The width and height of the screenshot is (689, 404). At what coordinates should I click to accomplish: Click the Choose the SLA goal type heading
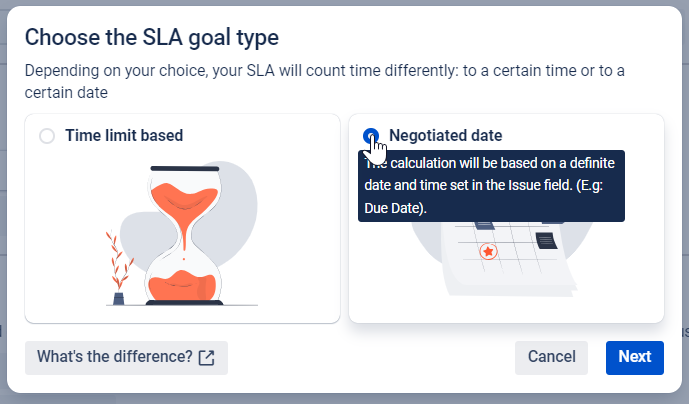[152, 37]
